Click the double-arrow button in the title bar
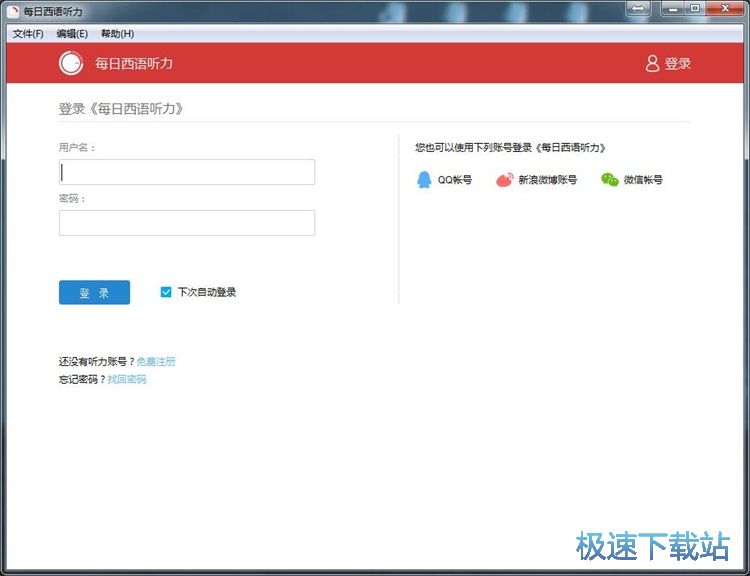Image resolution: width=750 pixels, height=576 pixels. [x=638, y=9]
